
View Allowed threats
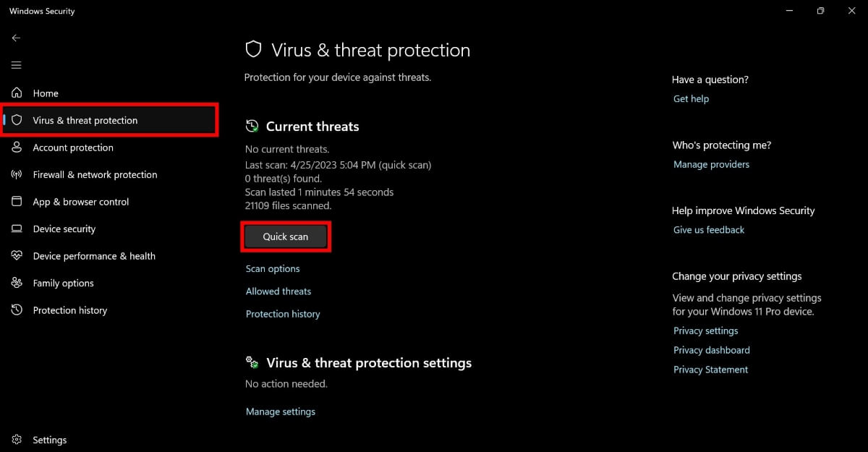(278, 291)
